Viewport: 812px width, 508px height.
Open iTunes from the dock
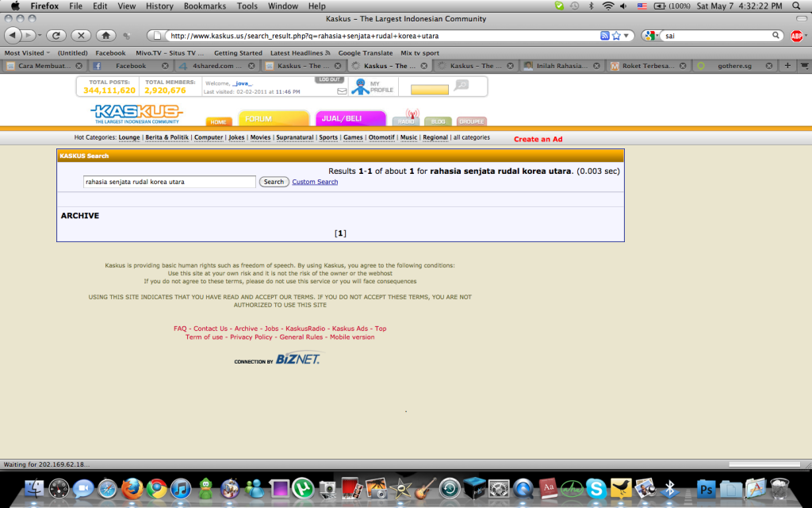(181, 488)
